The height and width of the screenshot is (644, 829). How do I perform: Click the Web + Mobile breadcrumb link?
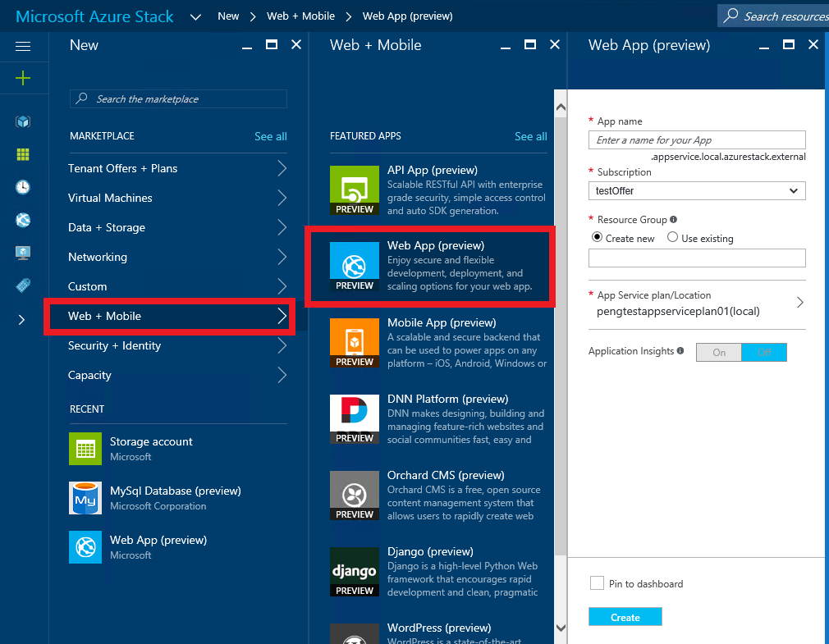pos(301,16)
